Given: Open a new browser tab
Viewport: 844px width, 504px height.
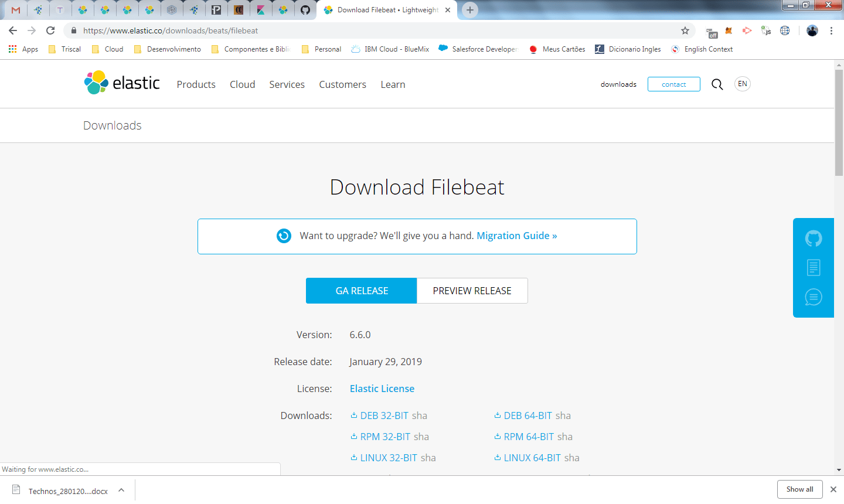Looking at the screenshot, I should (x=469, y=10).
